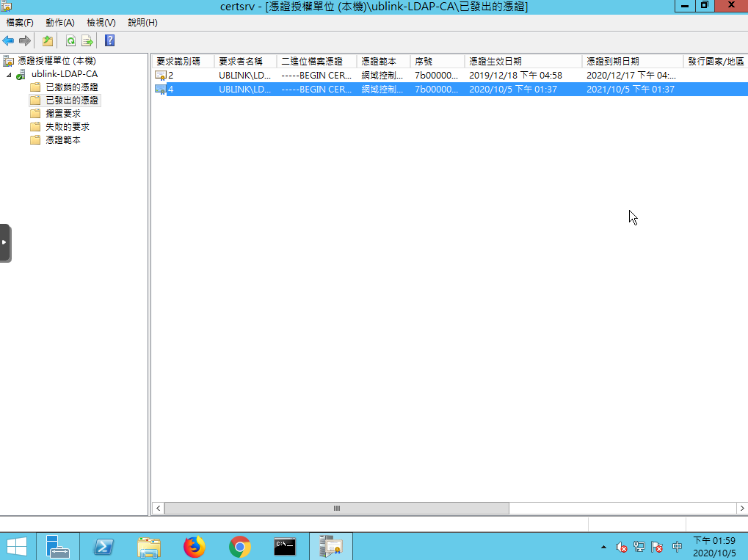Click serial number cell in row 2
Screen dimensions: 748x560
pyautogui.click(x=436, y=76)
